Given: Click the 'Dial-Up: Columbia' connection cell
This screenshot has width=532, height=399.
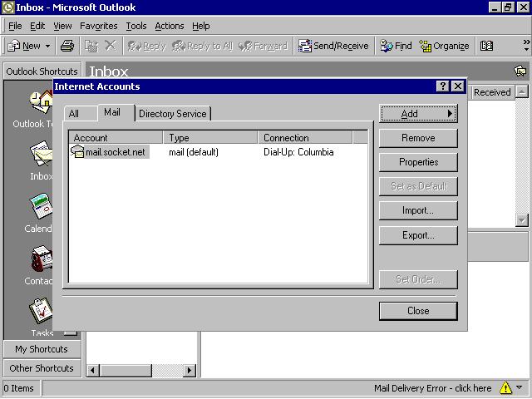Looking at the screenshot, I should tap(298, 152).
